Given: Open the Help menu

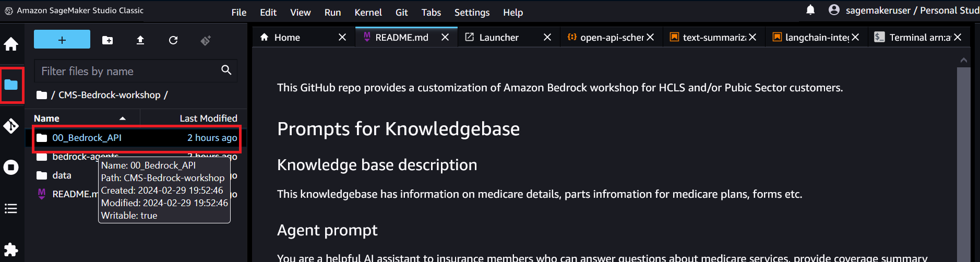Looking at the screenshot, I should coord(513,13).
